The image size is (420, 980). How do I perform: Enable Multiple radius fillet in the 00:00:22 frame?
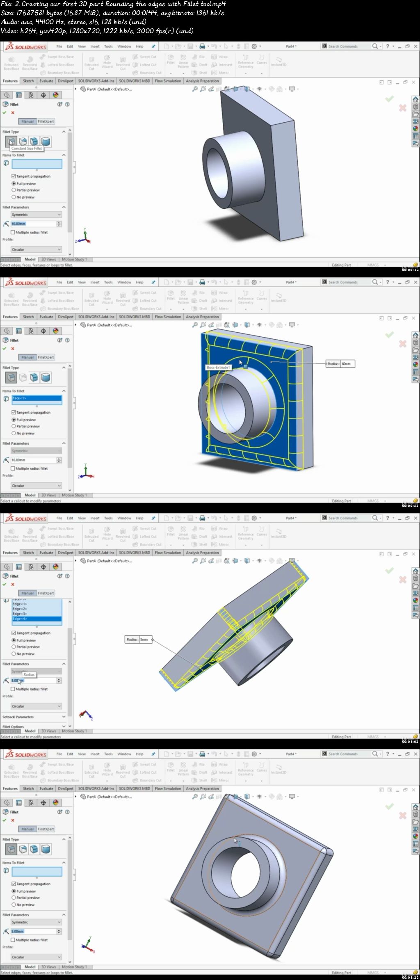point(13,232)
